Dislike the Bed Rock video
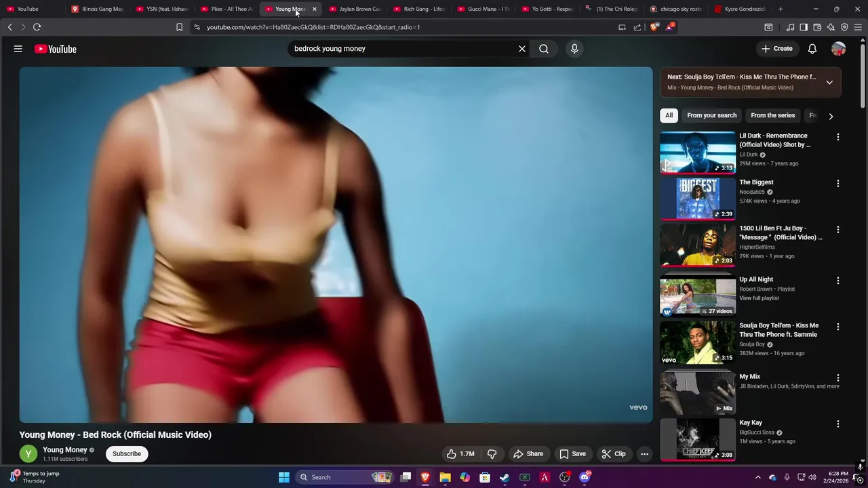Image resolution: width=868 pixels, height=488 pixels. [x=492, y=454]
